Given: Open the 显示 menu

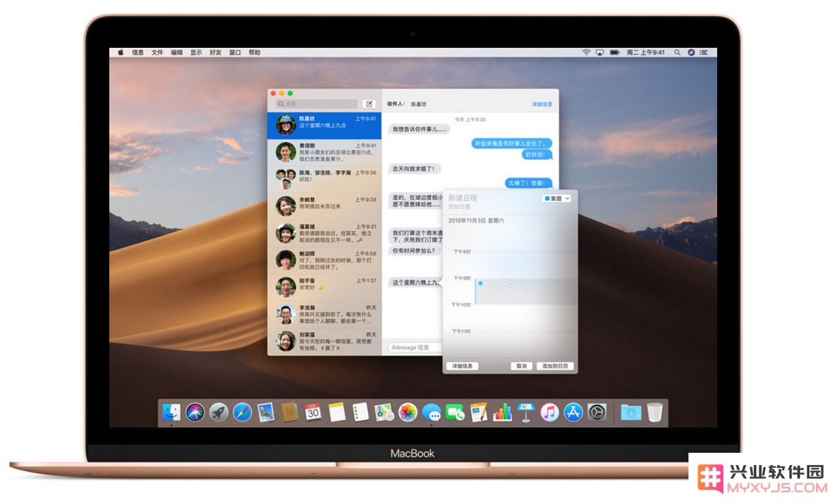Looking at the screenshot, I should [x=196, y=52].
